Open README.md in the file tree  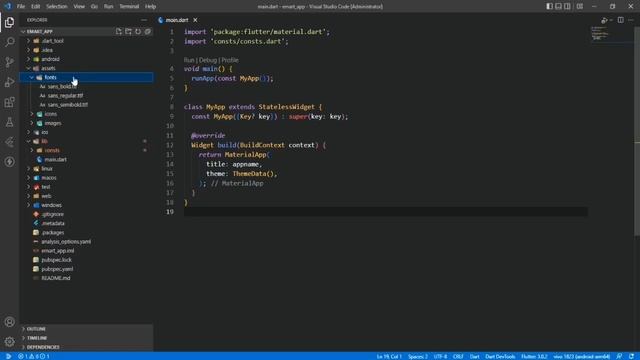point(87,278)
